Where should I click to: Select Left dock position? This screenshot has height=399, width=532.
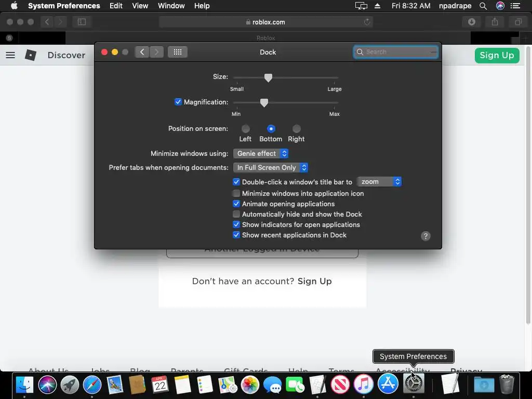pyautogui.click(x=246, y=129)
